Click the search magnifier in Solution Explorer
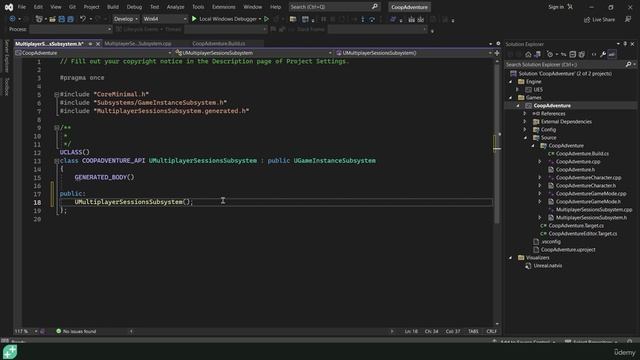Screen dimensions: 640x360 click(629, 64)
